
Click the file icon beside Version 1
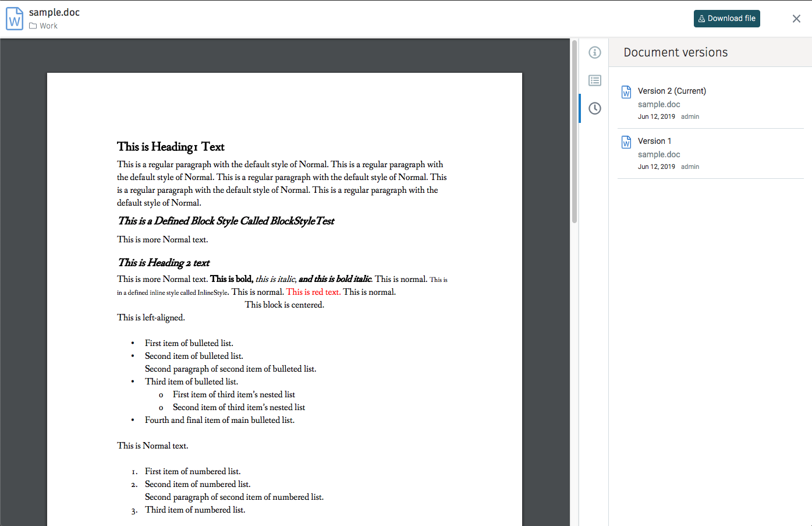coord(626,142)
